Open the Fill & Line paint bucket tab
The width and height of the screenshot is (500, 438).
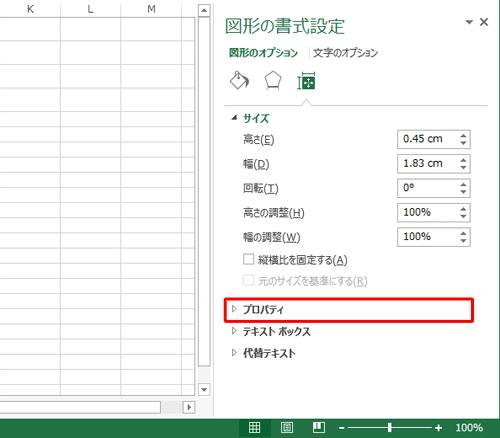pos(239,81)
